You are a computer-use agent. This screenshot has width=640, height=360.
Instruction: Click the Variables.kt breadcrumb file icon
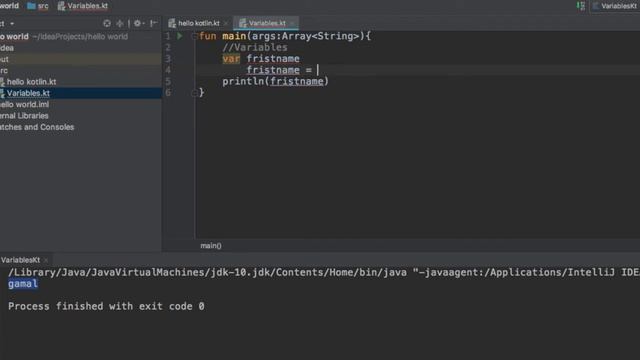(x=61, y=6)
